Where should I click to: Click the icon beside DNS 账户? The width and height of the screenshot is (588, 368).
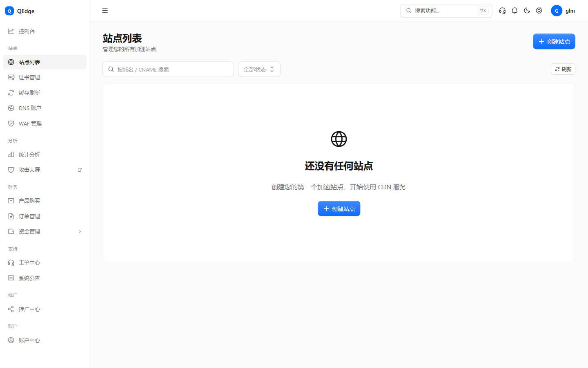11,108
